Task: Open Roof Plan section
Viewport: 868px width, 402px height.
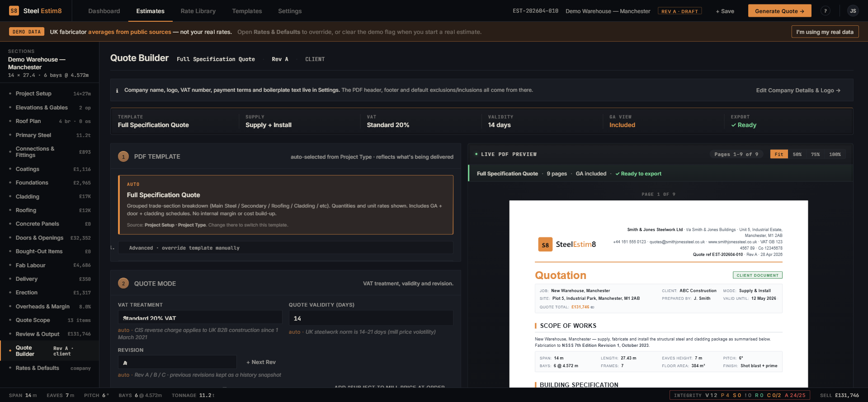Action: [50, 121]
